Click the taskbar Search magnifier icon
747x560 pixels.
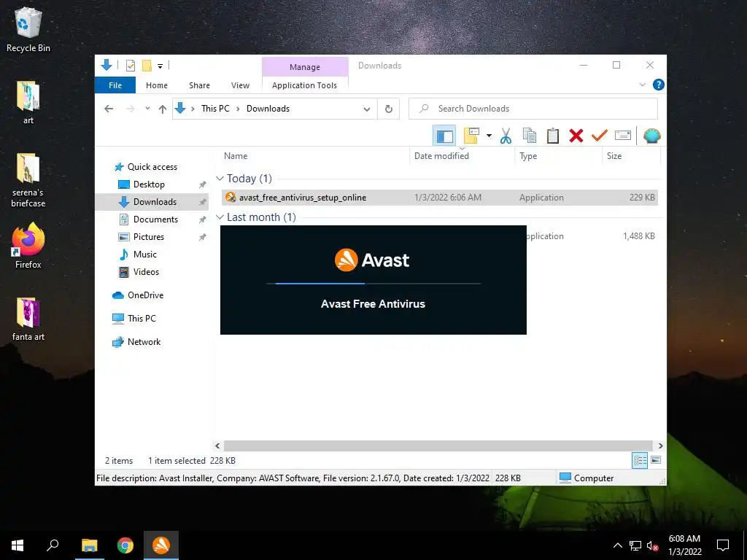pos(53,545)
